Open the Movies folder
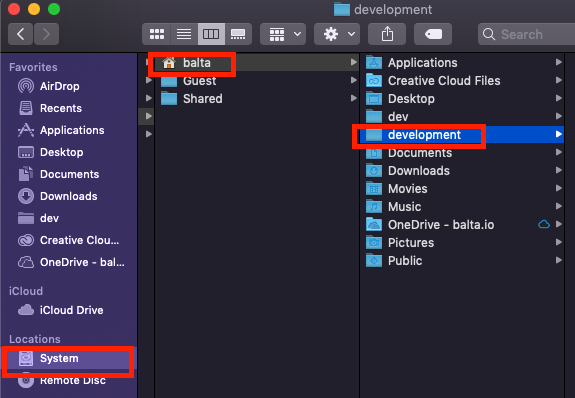 (x=462, y=189)
